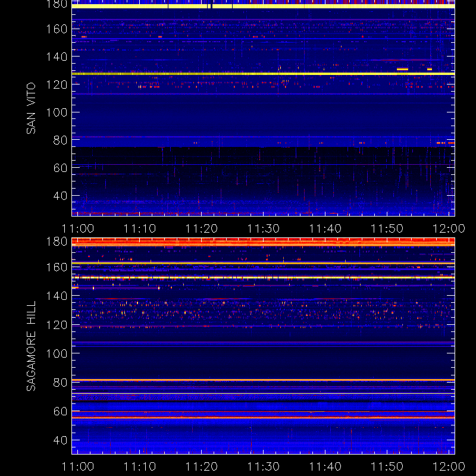
Task: Select the 140 tick label on Sagamore Hill plot
Action: pyautogui.click(x=57, y=296)
